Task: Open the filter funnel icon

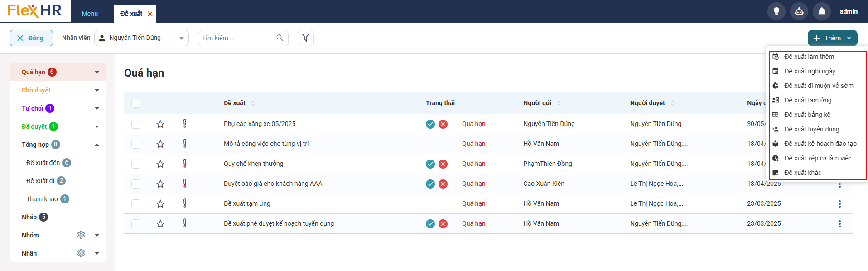Action: [306, 38]
